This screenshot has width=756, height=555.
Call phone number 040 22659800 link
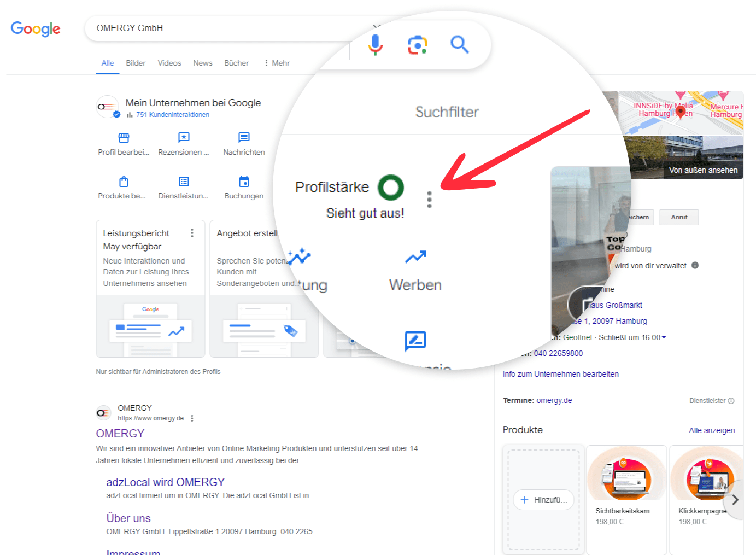(x=558, y=353)
